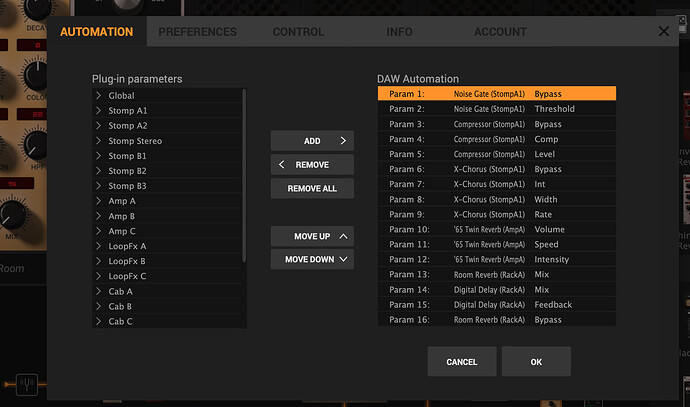
Task: Select Param 10 '65 Twin Reverb Volume
Action: 496,229
